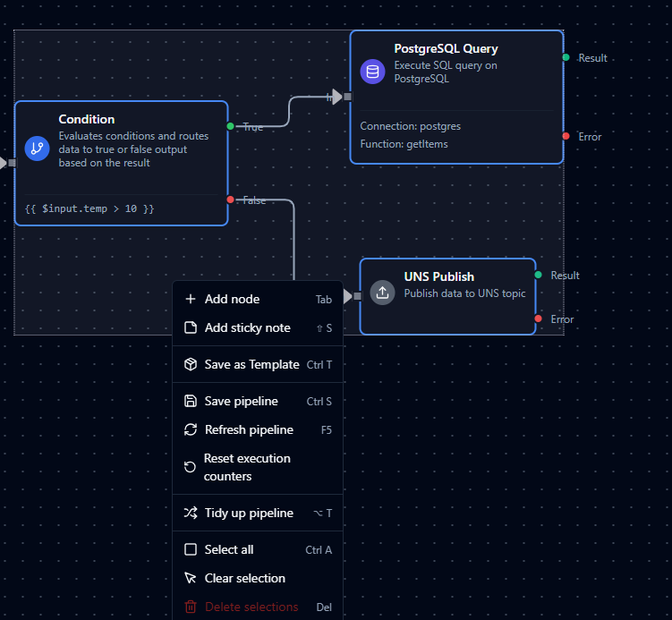Select Add sticky note menu entry
Screen dimensions: 672x620
pyautogui.click(x=247, y=327)
